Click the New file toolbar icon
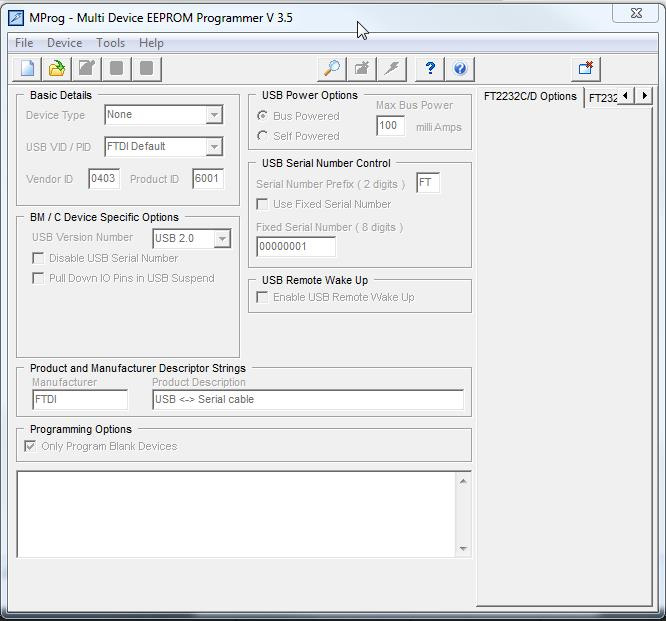Viewport: 666px width, 621px height. pyautogui.click(x=28, y=68)
